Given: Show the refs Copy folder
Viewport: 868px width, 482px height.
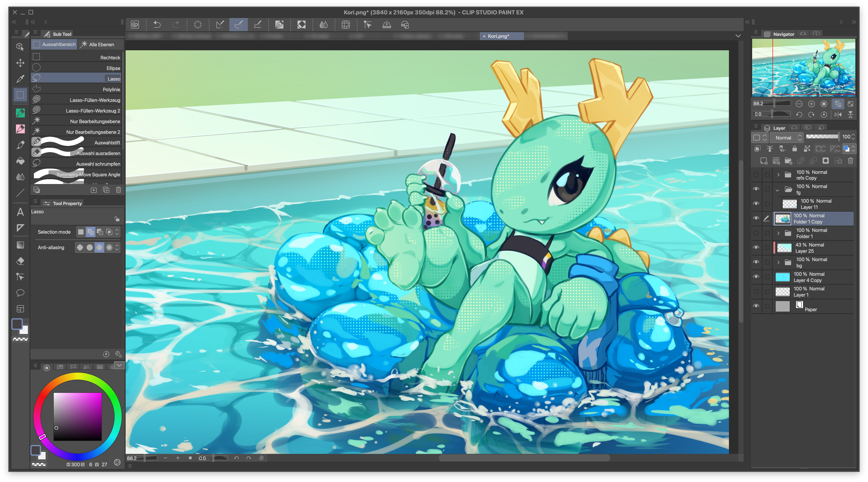Looking at the screenshot, I should pyautogui.click(x=756, y=175).
